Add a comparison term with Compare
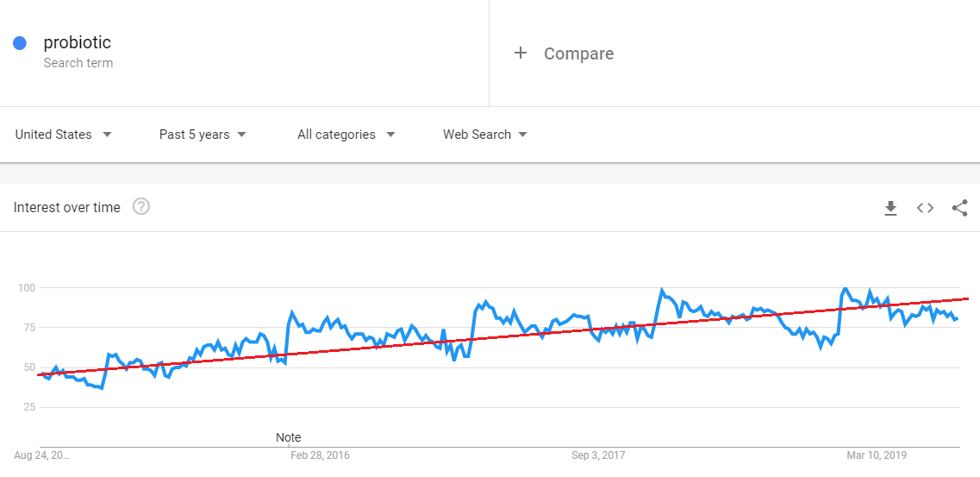980x477 pixels. tap(578, 53)
